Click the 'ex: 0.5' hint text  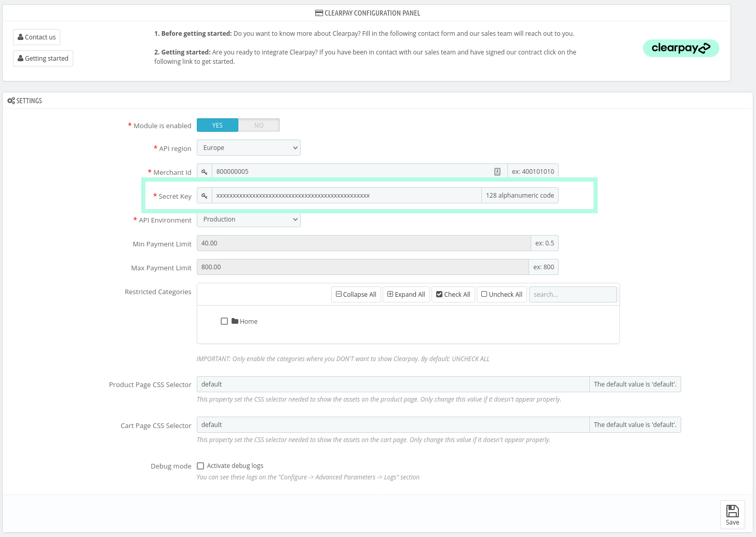pyautogui.click(x=545, y=243)
